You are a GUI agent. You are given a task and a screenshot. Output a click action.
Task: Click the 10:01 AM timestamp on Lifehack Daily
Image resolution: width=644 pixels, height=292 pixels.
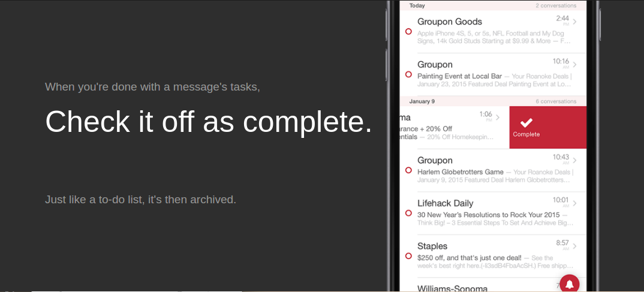[x=561, y=201]
